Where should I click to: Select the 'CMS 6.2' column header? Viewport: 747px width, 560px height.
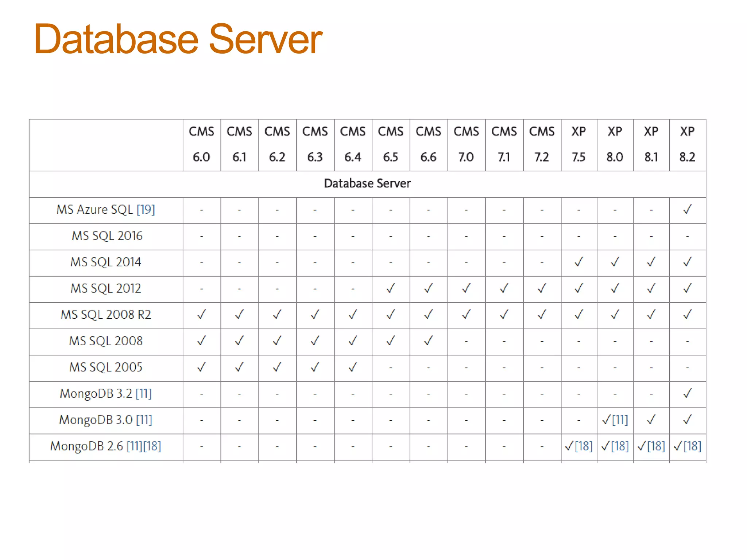[277, 145]
